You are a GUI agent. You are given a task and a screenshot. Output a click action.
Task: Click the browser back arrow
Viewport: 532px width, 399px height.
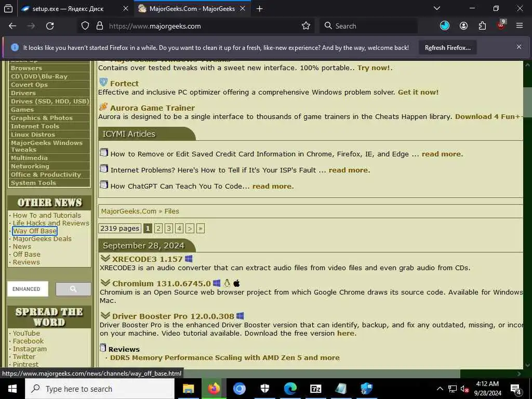coord(12,26)
